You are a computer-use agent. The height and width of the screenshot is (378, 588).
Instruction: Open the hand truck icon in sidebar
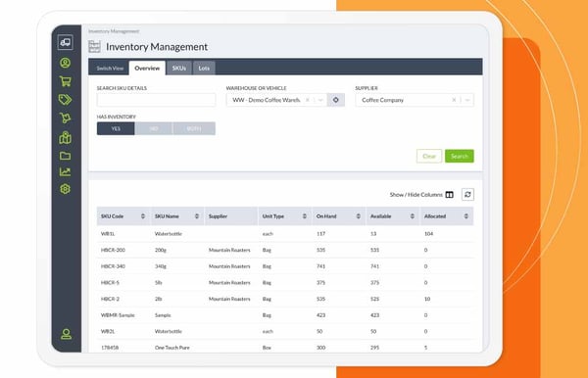(66, 118)
